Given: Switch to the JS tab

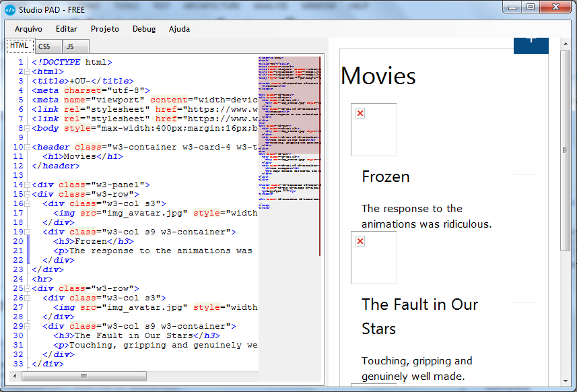Looking at the screenshot, I should click(x=75, y=46).
